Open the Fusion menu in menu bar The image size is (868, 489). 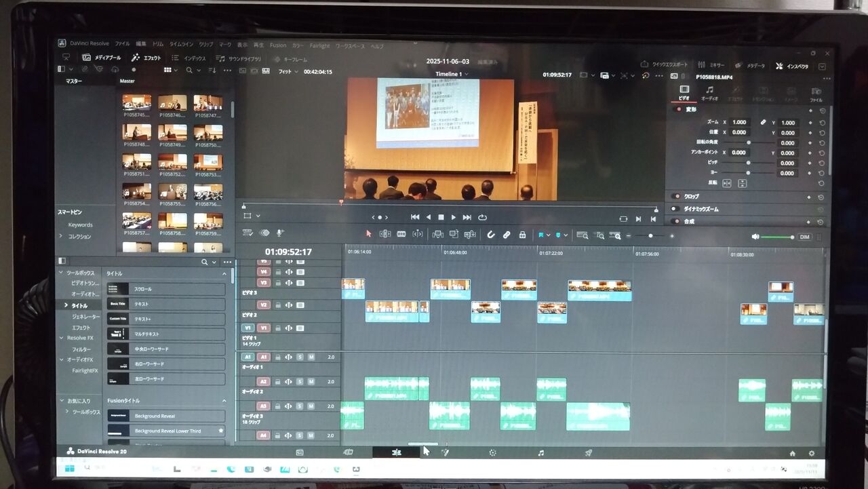pos(278,45)
